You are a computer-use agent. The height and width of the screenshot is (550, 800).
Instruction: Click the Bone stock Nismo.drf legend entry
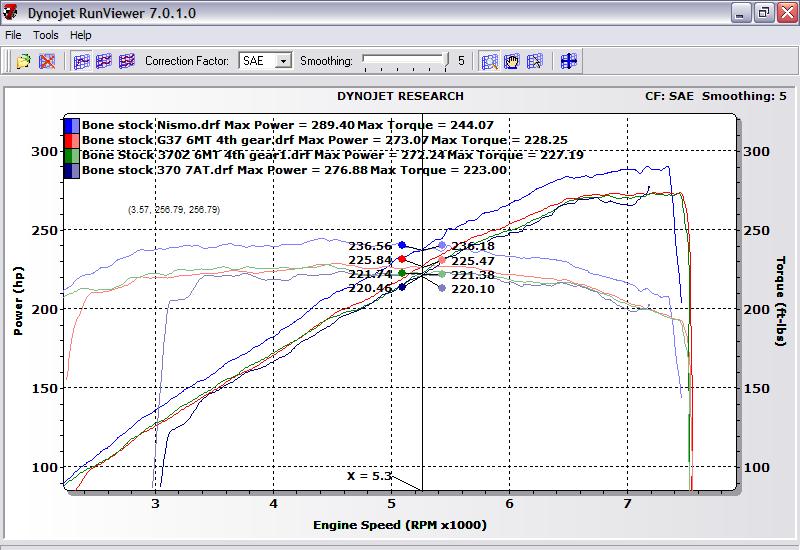click(288, 125)
